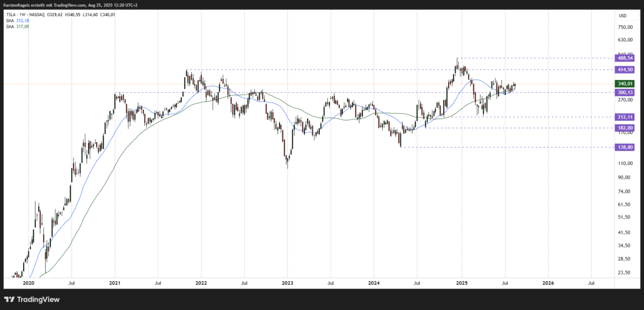Click the 212,11 purple price label
Image resolution: width=644 pixels, height=310 pixels.
point(625,117)
